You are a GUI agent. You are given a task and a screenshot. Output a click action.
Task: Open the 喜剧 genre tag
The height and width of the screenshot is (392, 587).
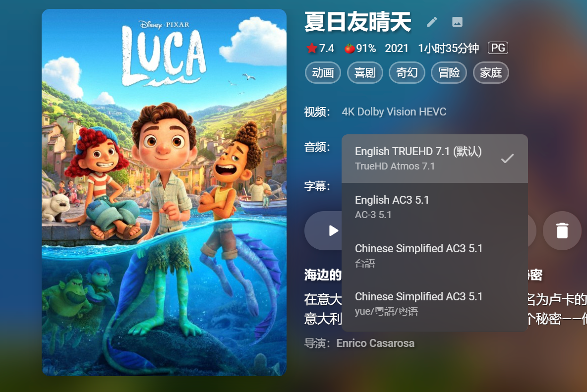tap(365, 72)
